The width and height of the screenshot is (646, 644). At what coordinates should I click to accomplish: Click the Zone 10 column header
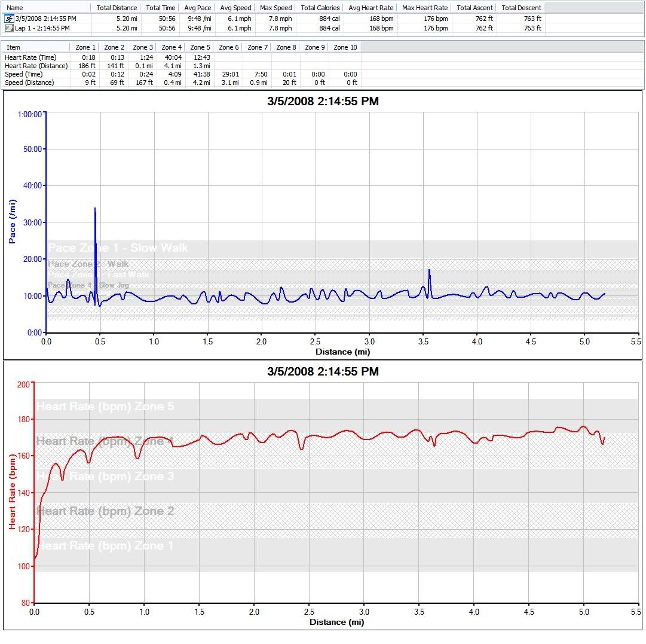[345, 47]
